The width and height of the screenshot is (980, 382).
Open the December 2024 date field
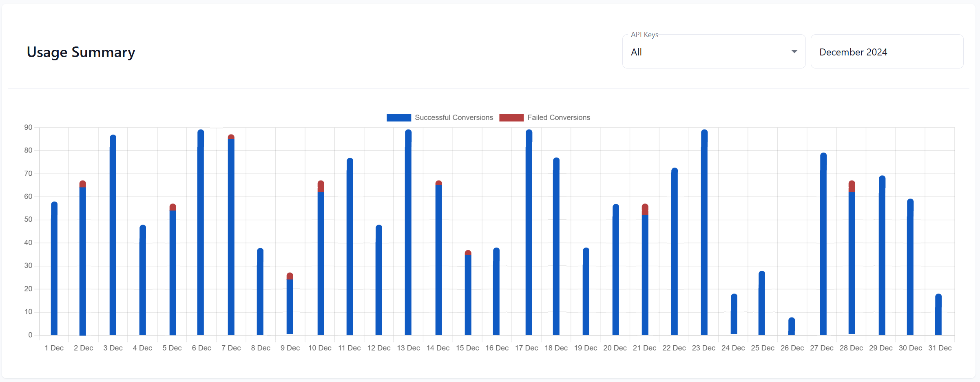coord(887,52)
